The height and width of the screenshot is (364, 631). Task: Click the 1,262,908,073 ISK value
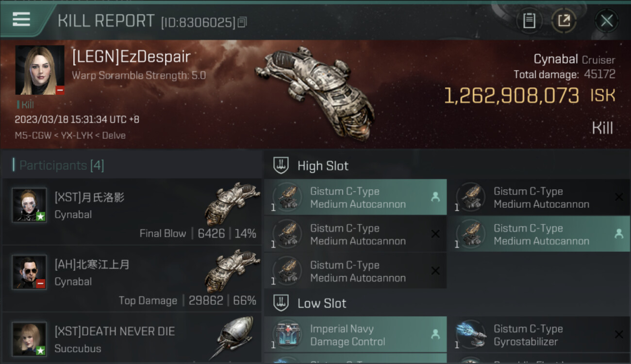tap(530, 96)
